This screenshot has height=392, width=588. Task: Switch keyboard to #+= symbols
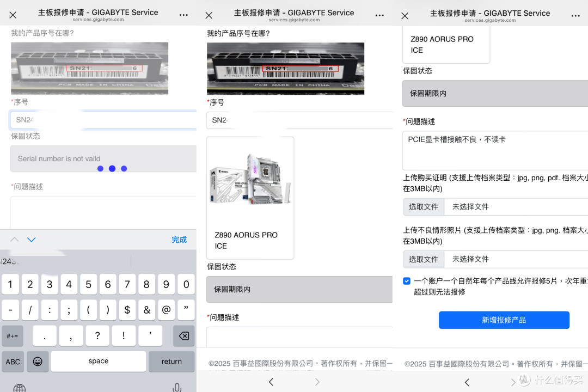(x=13, y=336)
